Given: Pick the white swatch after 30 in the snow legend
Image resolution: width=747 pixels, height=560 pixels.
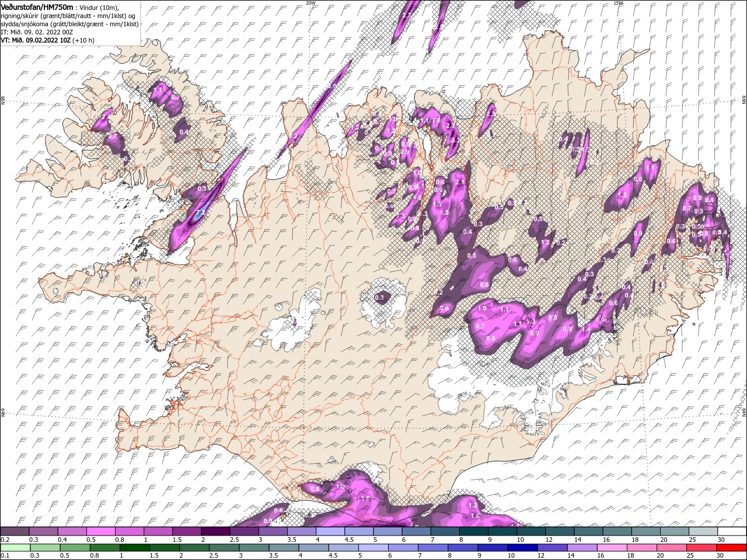Looking at the screenshot, I should tap(732, 531).
